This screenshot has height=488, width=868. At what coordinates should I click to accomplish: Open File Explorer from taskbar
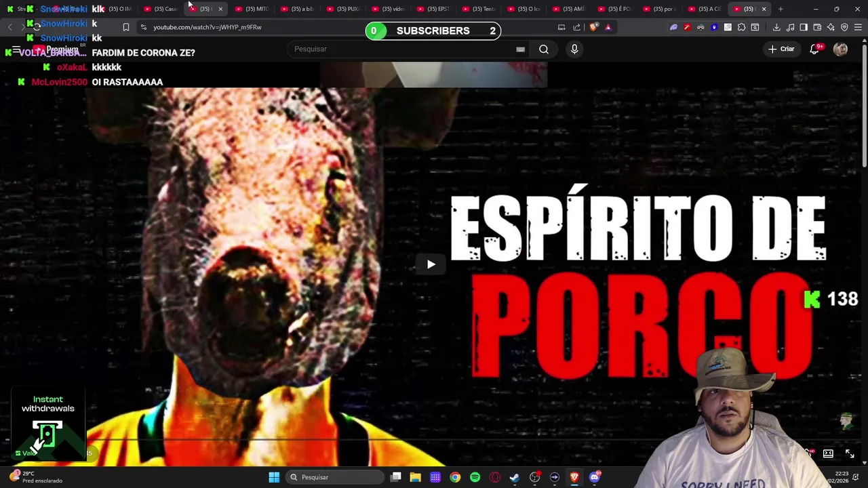coord(416,477)
